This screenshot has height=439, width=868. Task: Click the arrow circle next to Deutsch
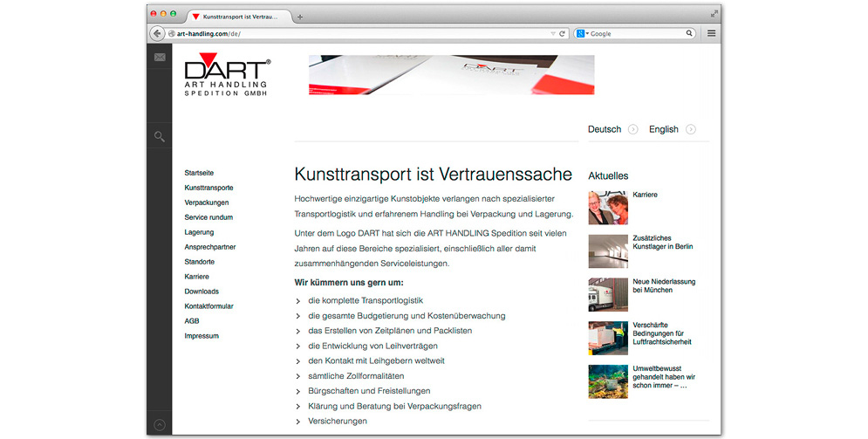(x=633, y=129)
